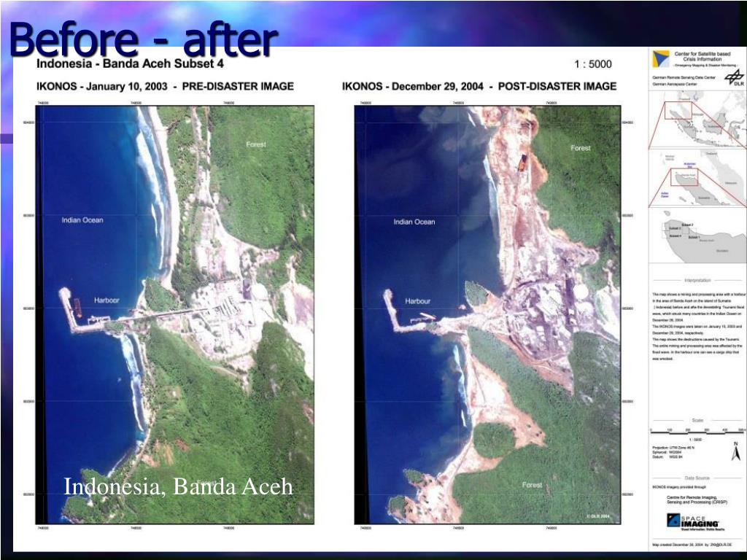Click the stranded ship on post-disaster shore
This screenshot has width=747, height=560.
pyautogui.click(x=522, y=163)
